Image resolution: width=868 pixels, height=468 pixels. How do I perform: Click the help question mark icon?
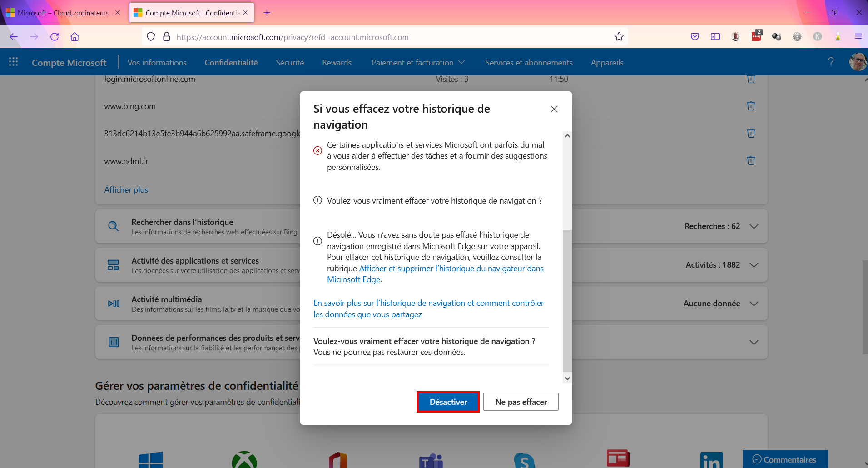click(831, 62)
